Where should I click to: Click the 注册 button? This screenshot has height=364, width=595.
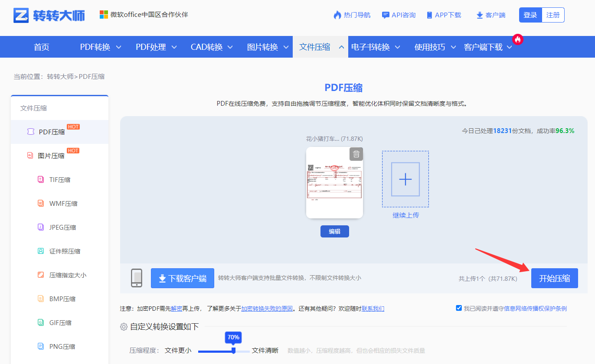click(553, 15)
